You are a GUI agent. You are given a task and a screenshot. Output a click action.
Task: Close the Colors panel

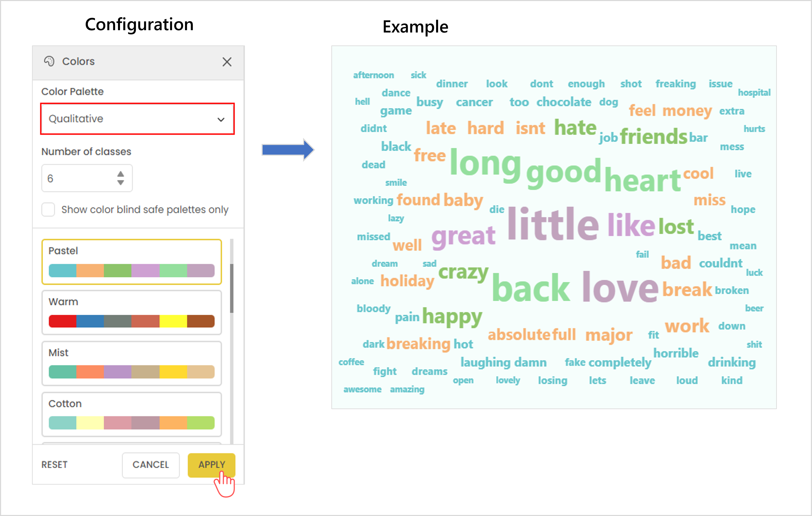[x=227, y=62]
